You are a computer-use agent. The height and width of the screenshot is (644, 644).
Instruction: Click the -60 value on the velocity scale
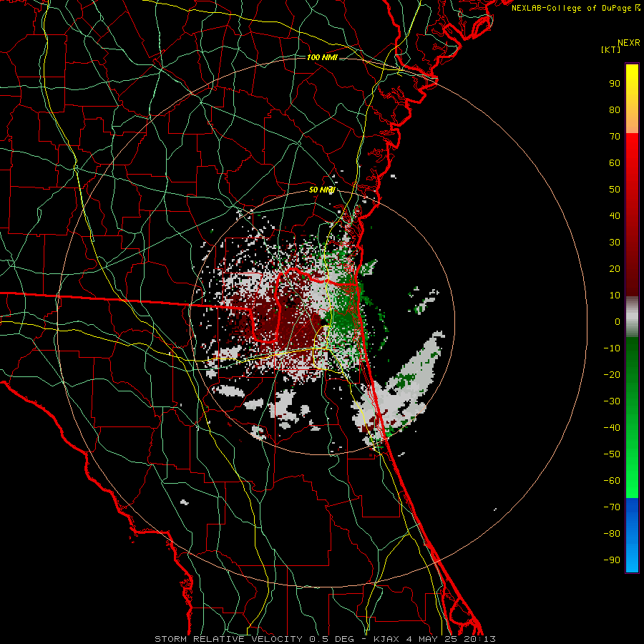click(x=612, y=481)
